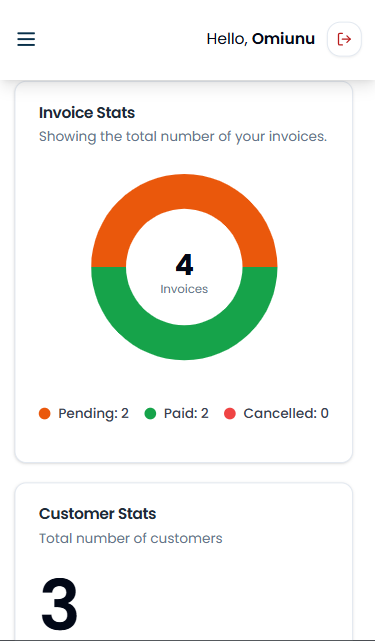Click the orange Pending legend dot
Image resolution: width=375 pixels, height=641 pixels.
[x=45, y=414]
